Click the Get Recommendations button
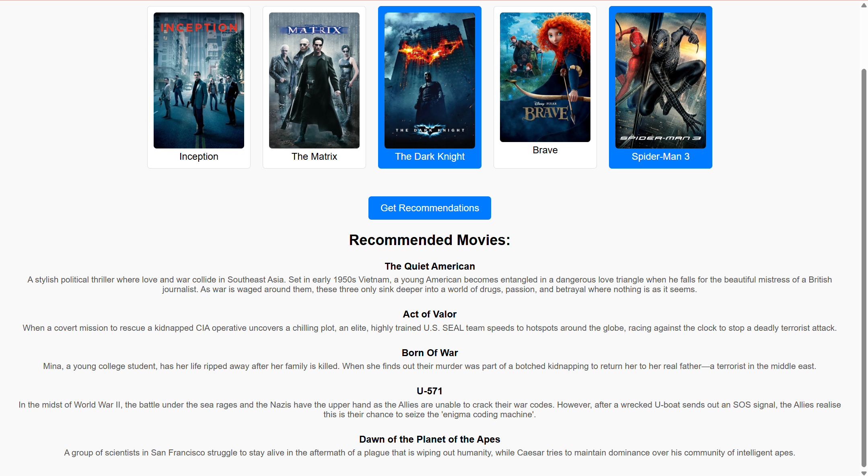This screenshot has width=868, height=476. coord(430,208)
